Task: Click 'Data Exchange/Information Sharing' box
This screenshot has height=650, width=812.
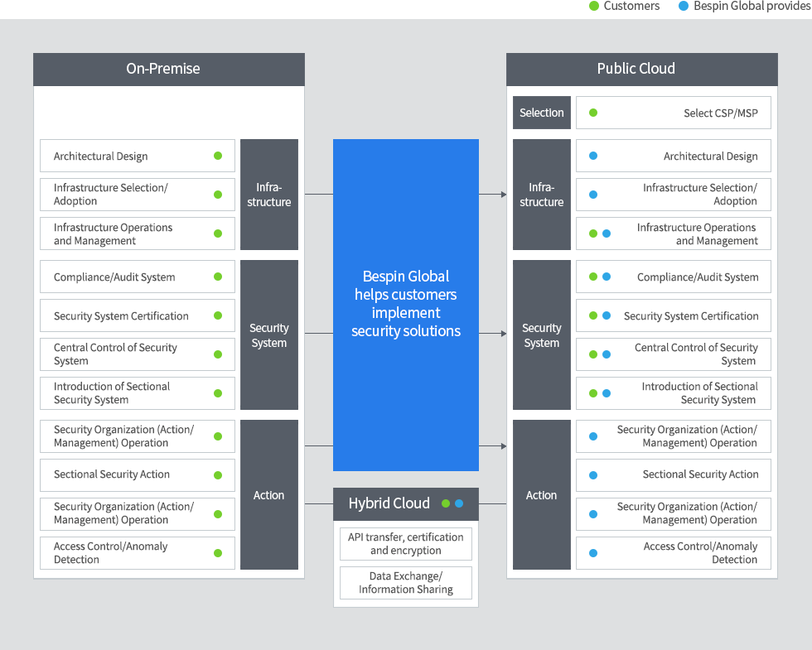Action: (406, 583)
